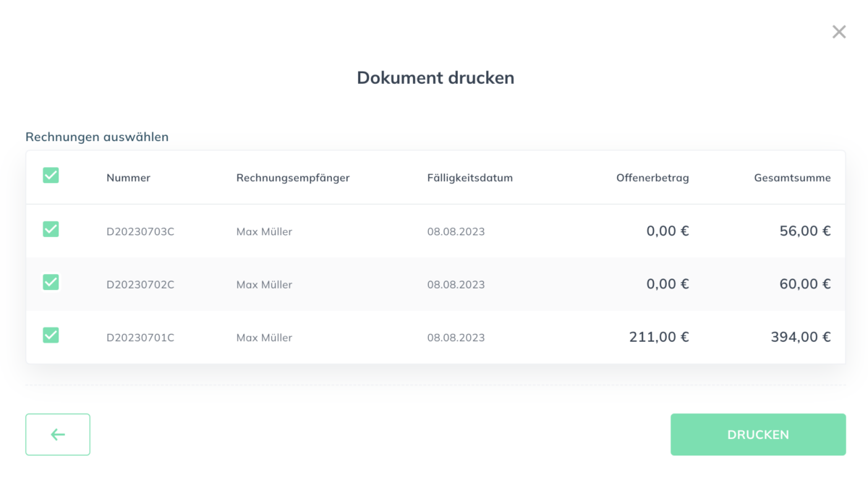Uncheck invoice D20230703C checkbox
This screenshot has height=488, width=868.
pyautogui.click(x=51, y=229)
